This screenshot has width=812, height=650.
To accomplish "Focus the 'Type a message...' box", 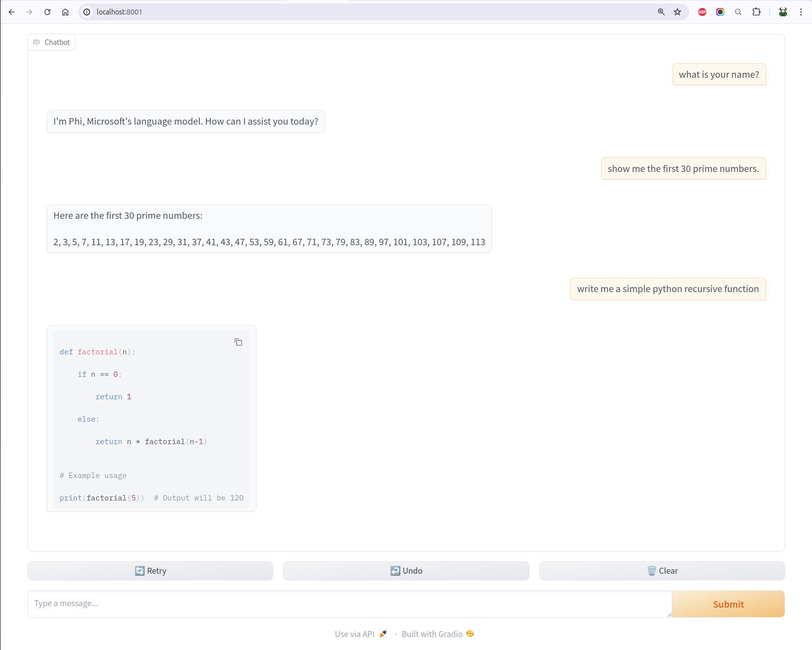I will click(x=349, y=604).
